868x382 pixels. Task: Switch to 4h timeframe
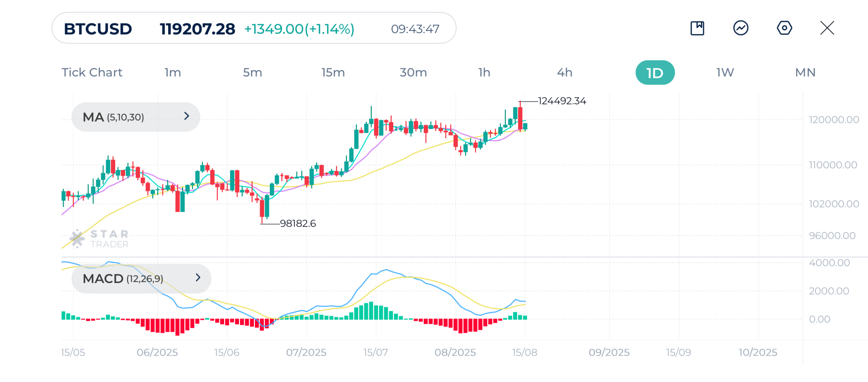[565, 73]
